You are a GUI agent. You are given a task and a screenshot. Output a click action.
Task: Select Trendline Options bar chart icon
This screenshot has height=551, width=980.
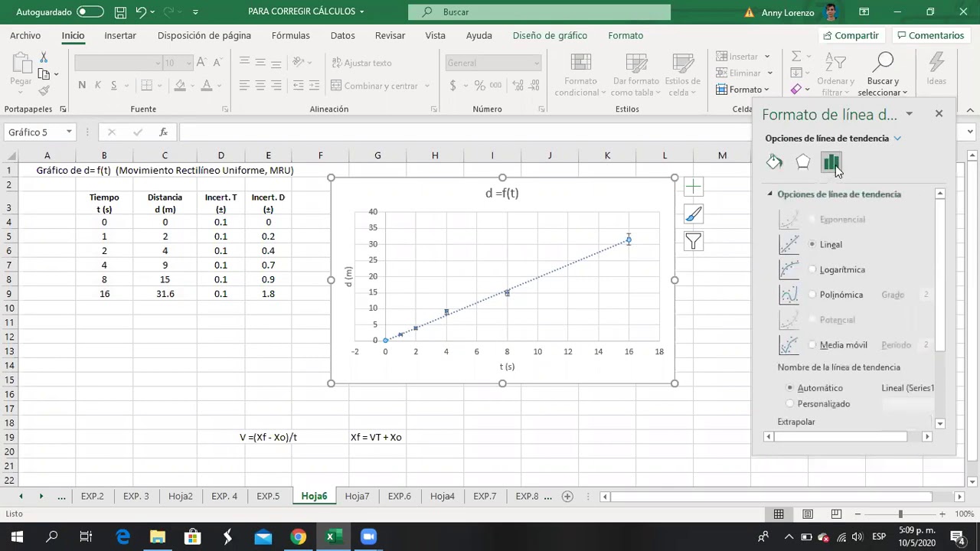(831, 161)
